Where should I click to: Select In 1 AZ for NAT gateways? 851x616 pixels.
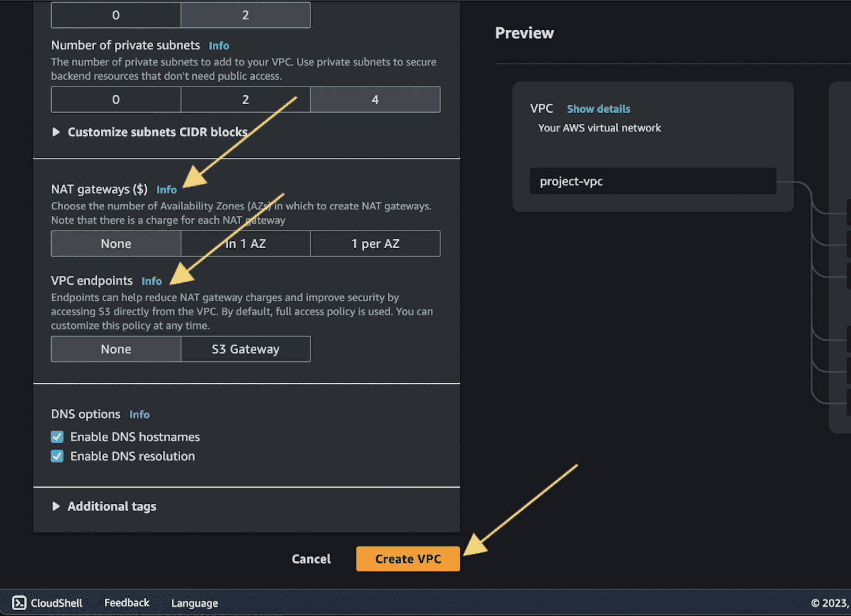(x=245, y=243)
